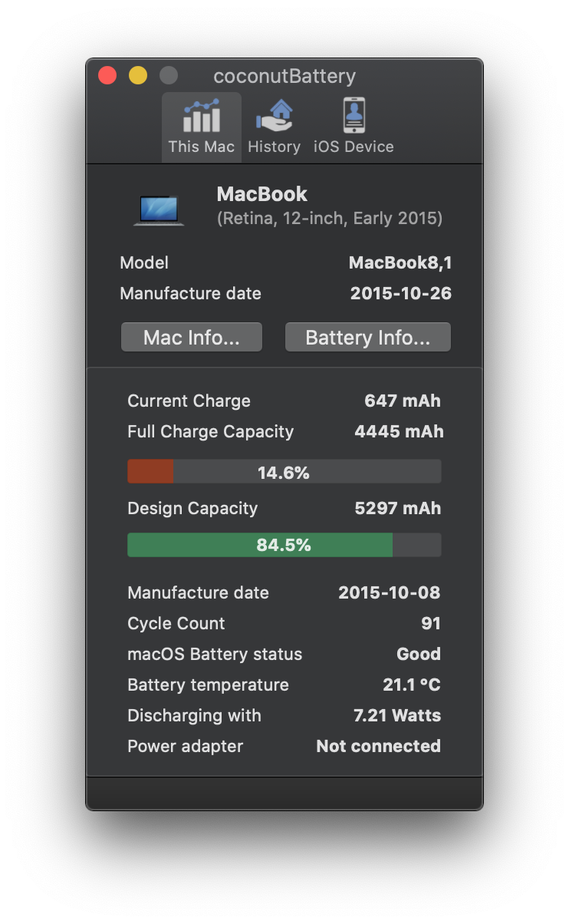Switch to the History tab label

click(x=274, y=147)
